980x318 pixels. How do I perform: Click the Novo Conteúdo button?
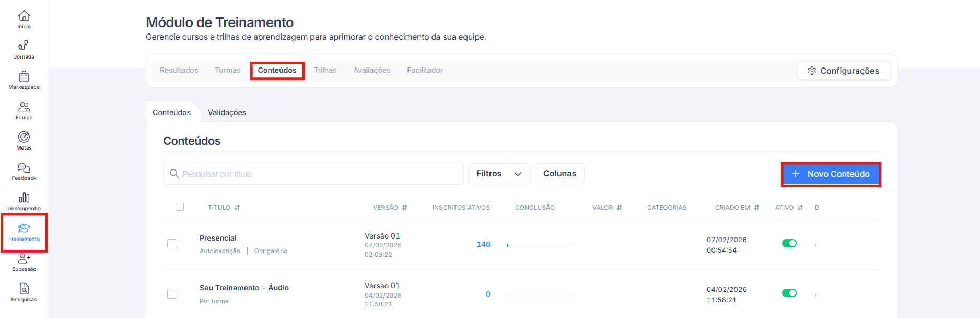coord(831,174)
